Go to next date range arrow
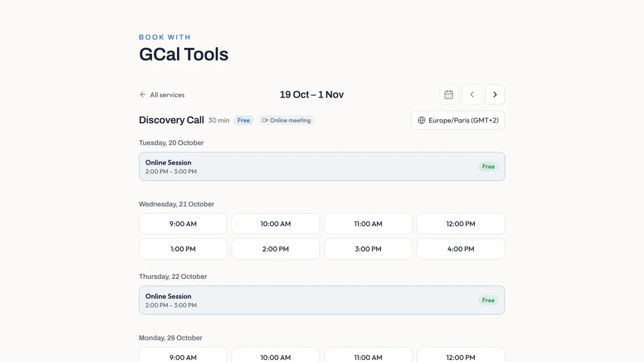The height and width of the screenshot is (362, 644). (495, 94)
